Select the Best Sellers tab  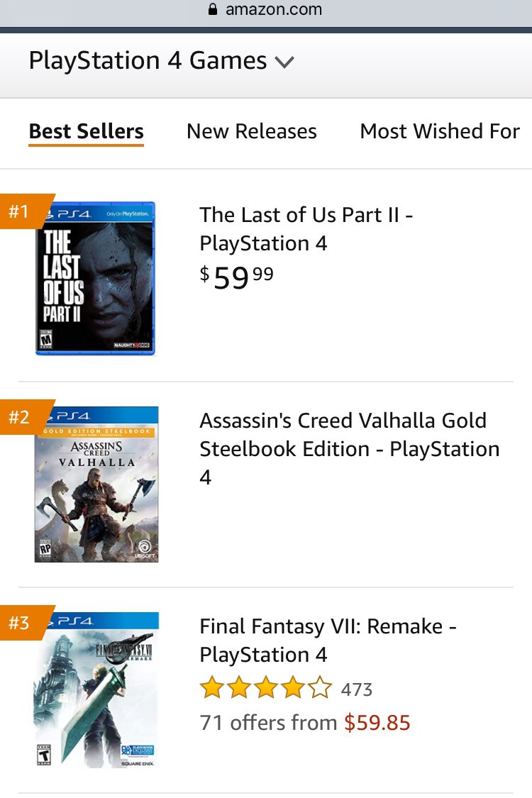click(86, 131)
